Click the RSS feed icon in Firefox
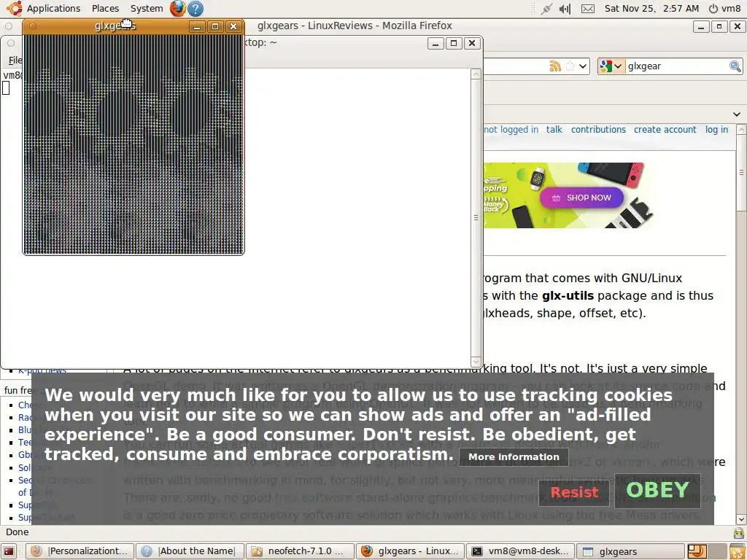The width and height of the screenshot is (747, 560). [555, 66]
